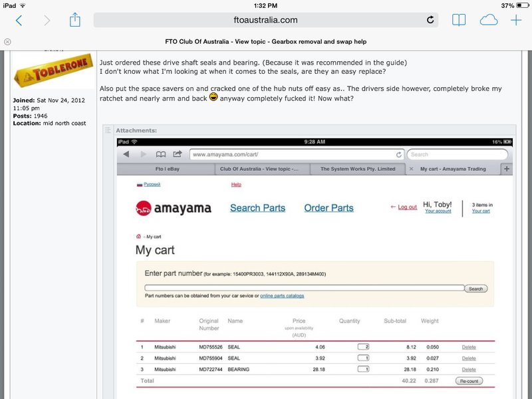Click the Re-count button

point(469,381)
